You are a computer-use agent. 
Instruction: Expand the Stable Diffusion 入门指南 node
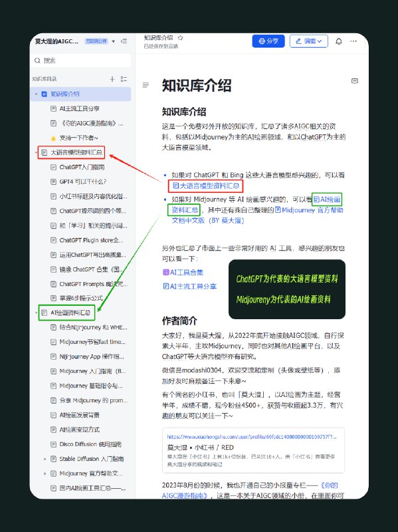pyautogui.click(x=45, y=459)
